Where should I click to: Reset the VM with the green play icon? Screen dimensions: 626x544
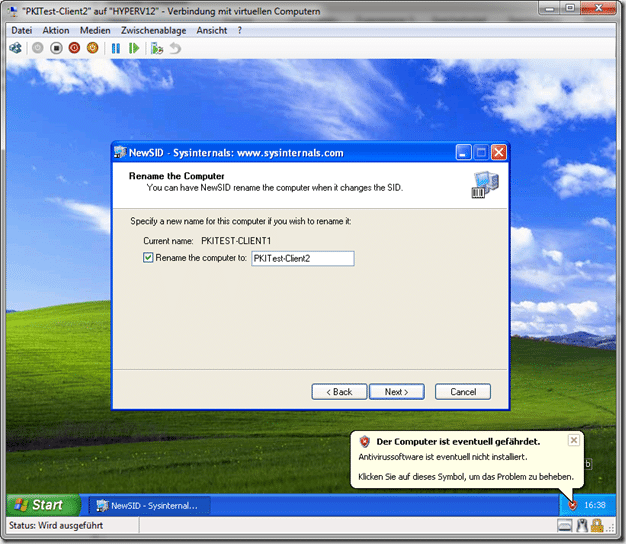pyautogui.click(x=134, y=48)
